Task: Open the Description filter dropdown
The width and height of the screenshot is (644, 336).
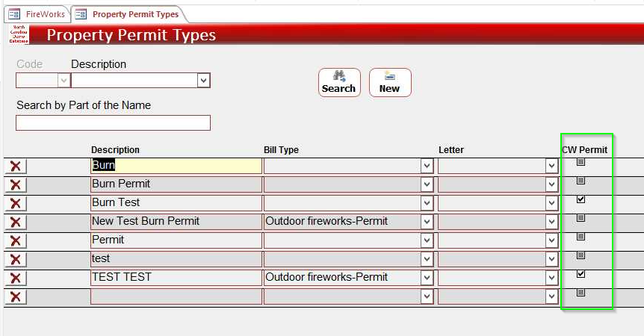Action: pyautogui.click(x=203, y=81)
